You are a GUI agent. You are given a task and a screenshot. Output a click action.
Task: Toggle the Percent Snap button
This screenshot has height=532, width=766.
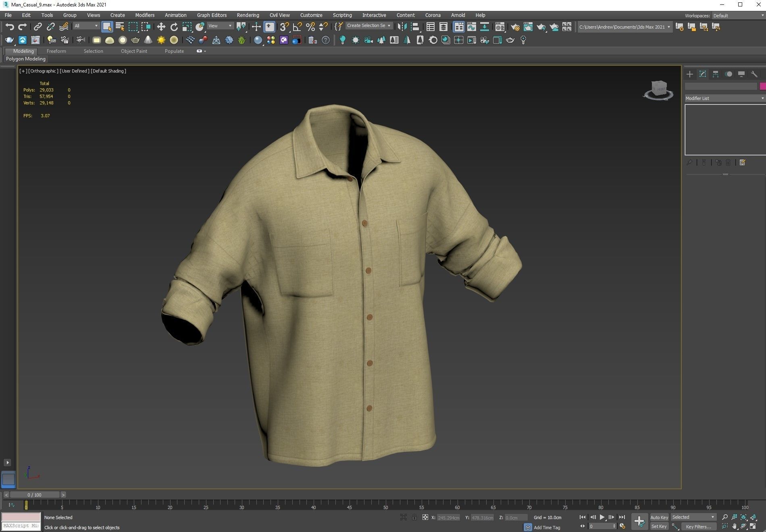point(310,27)
